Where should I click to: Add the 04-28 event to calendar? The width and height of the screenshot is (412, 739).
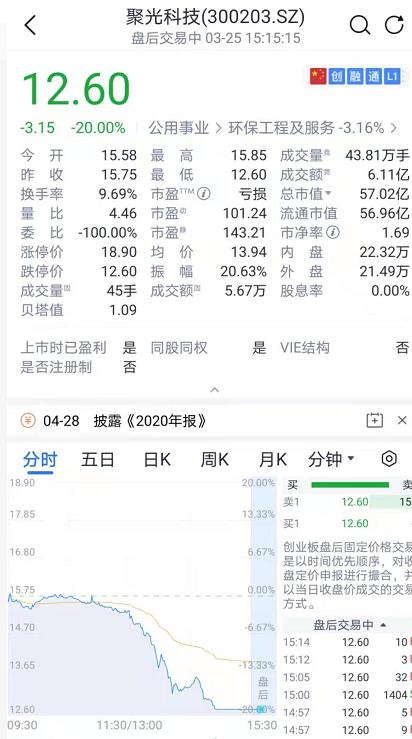pos(375,420)
